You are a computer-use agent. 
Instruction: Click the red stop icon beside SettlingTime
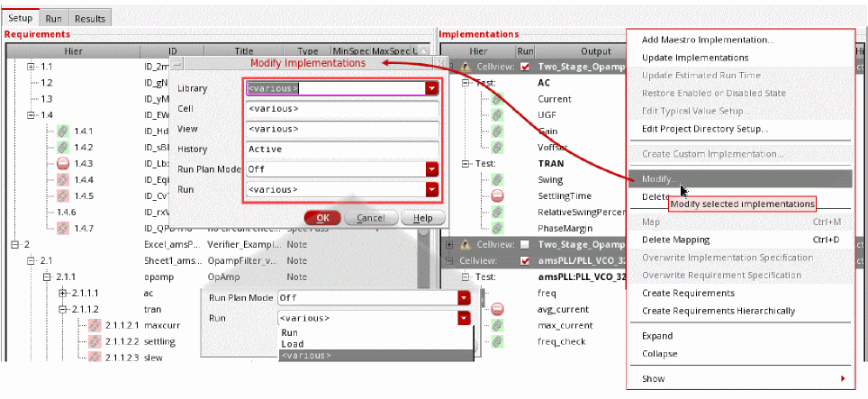tap(497, 195)
